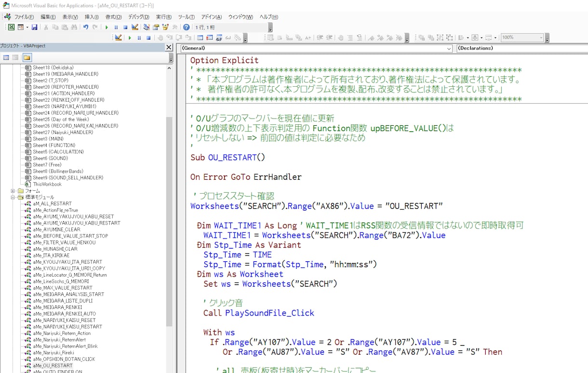Show the Locals window

click(x=200, y=38)
